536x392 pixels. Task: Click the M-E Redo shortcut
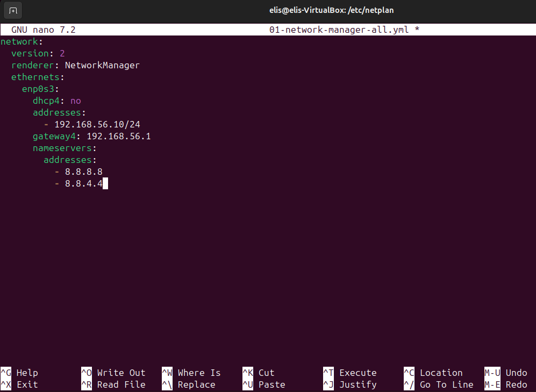coord(506,384)
